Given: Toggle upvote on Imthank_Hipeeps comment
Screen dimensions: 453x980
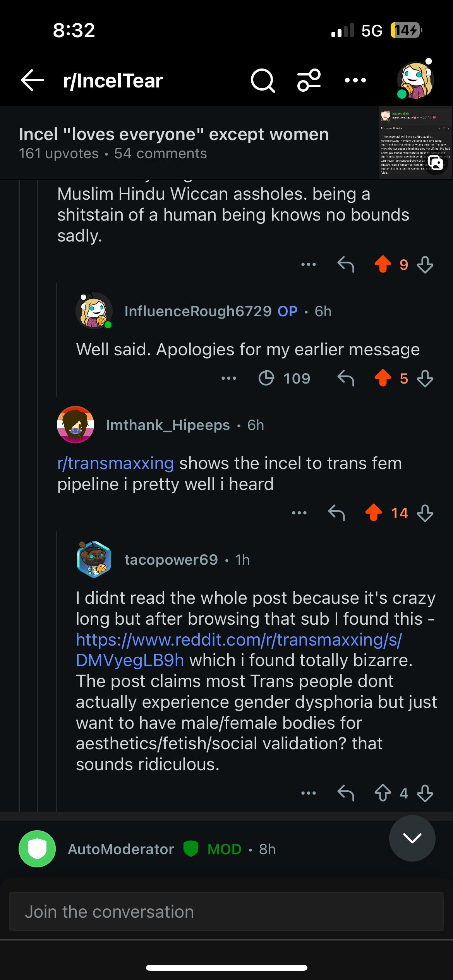Looking at the screenshot, I should 374,513.
